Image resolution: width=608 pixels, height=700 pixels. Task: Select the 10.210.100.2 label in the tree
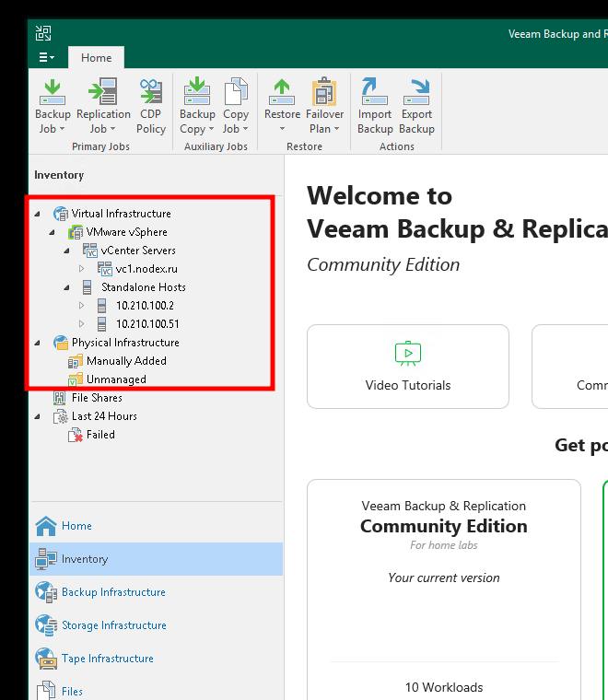click(x=145, y=306)
